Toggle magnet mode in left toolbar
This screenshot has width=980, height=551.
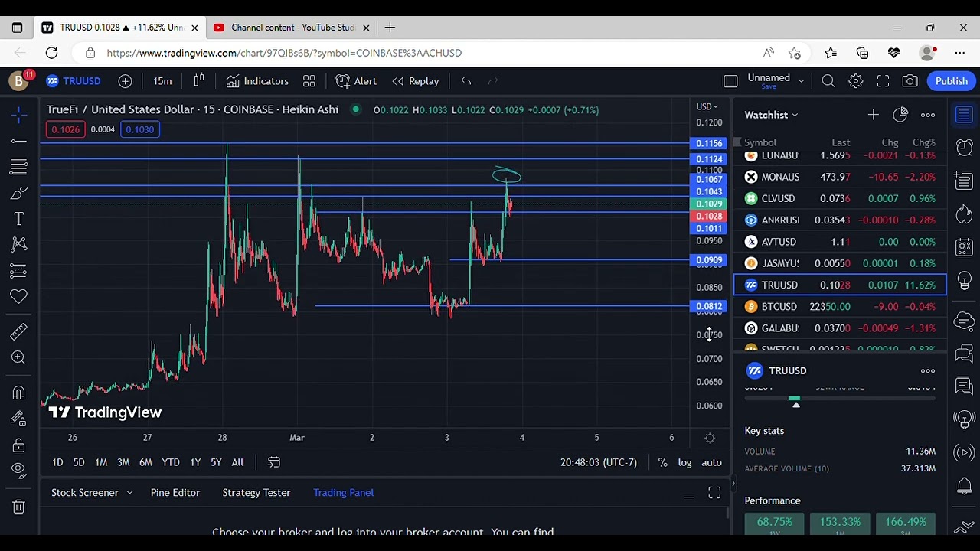click(19, 393)
